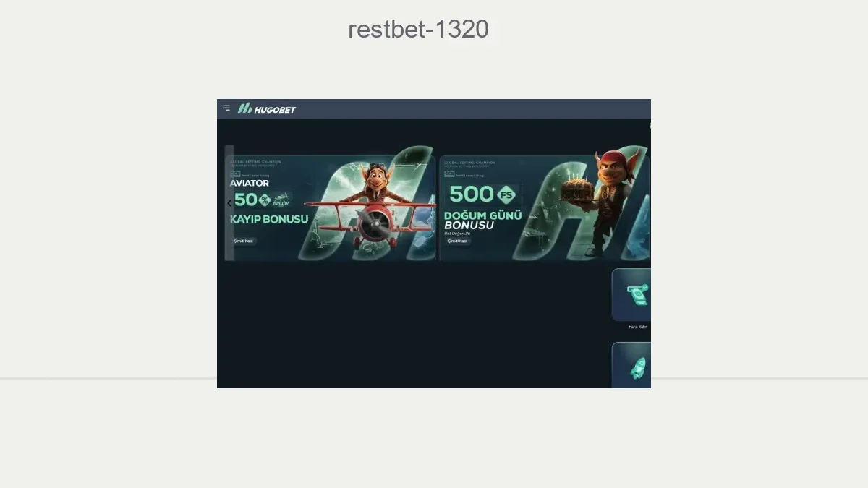Screen dimensions: 868x488
Task: Open the Para Yatır cash icon tile
Action: pyautogui.click(x=631, y=295)
